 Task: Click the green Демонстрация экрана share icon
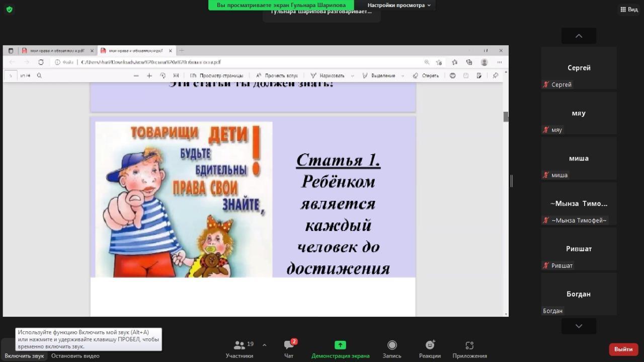click(340, 345)
